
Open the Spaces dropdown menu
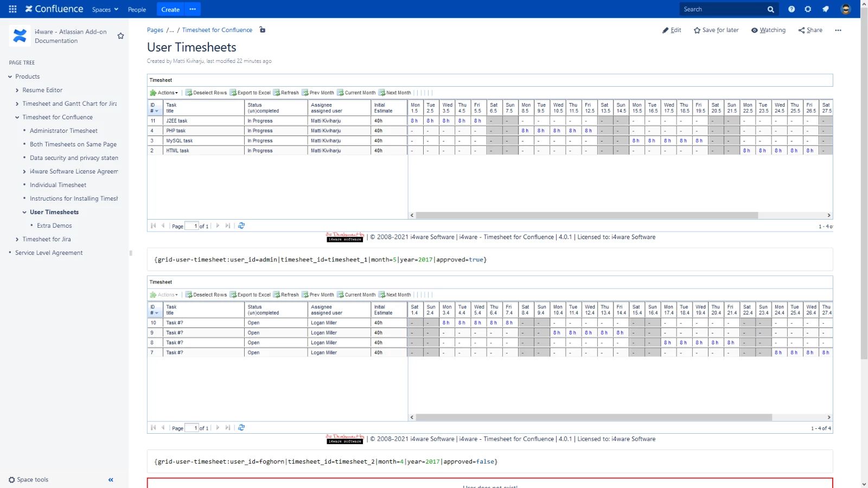[105, 9]
